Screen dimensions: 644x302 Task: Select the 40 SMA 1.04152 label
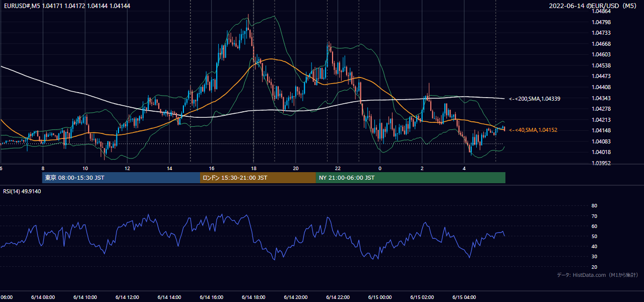tap(533, 130)
